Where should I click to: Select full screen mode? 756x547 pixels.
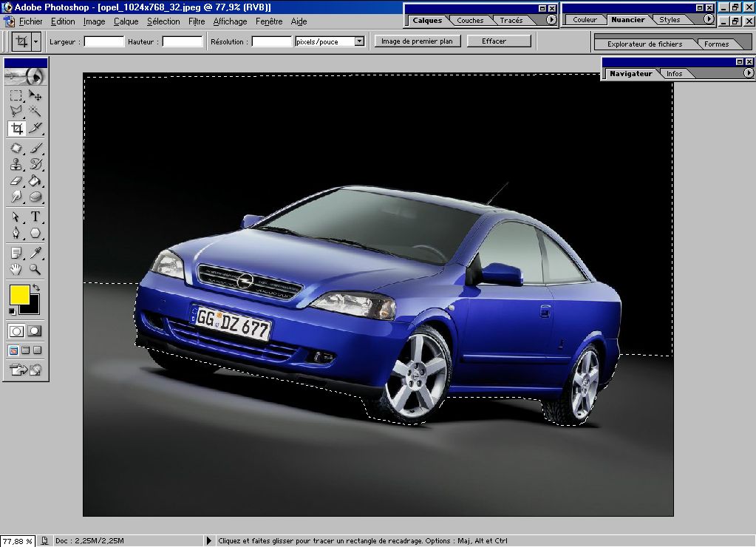[x=37, y=350]
